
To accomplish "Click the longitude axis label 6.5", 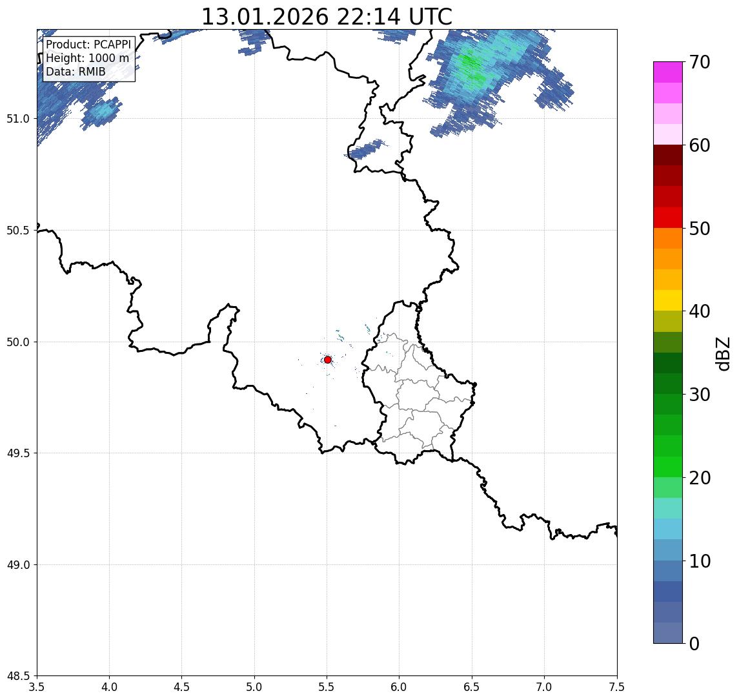I will pyautogui.click(x=472, y=687).
